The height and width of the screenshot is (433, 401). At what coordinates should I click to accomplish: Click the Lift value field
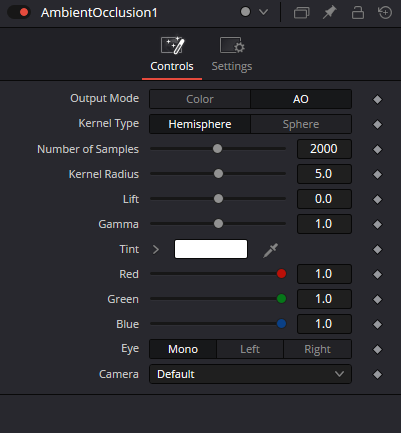point(324,199)
